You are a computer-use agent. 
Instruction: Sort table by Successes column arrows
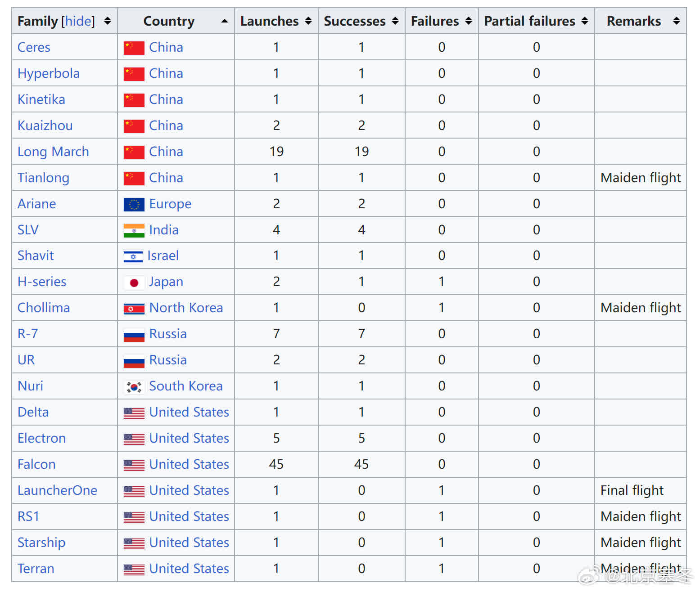pos(395,21)
